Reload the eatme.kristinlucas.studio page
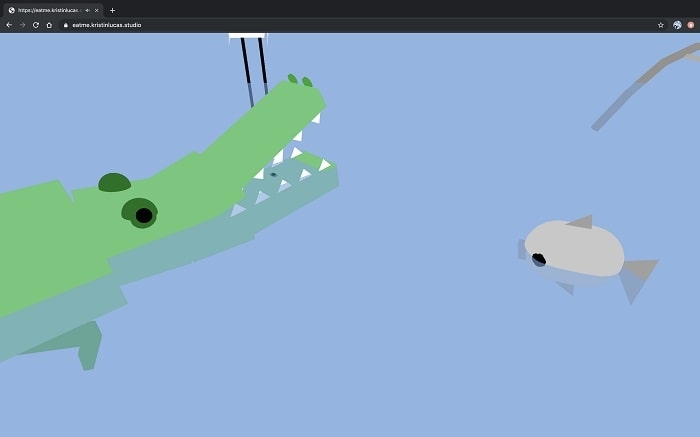This screenshot has height=437, width=700. tap(36, 24)
